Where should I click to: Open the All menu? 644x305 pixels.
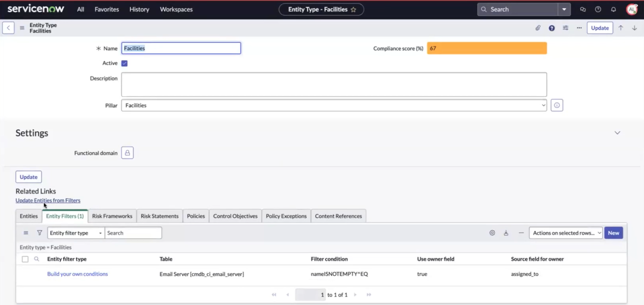pos(80,10)
